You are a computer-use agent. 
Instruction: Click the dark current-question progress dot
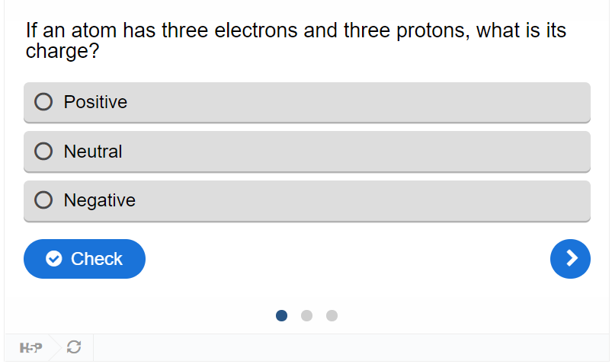pos(281,315)
